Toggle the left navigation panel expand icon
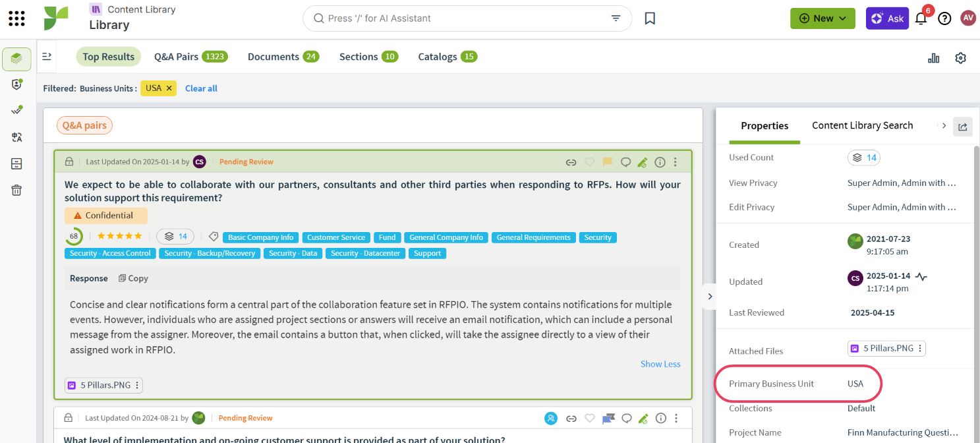 pyautogui.click(x=47, y=57)
